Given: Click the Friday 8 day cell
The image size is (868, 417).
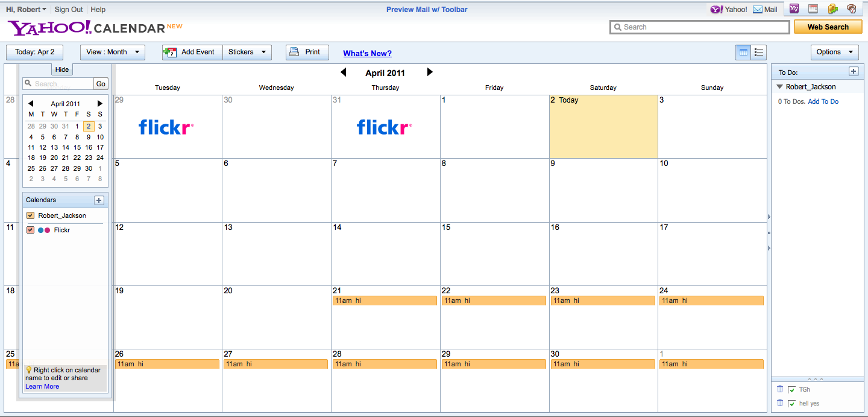Looking at the screenshot, I should click(494, 190).
